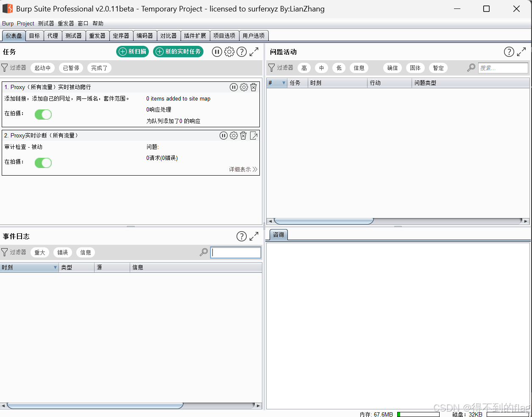Click the search field in 事件日志

point(236,252)
